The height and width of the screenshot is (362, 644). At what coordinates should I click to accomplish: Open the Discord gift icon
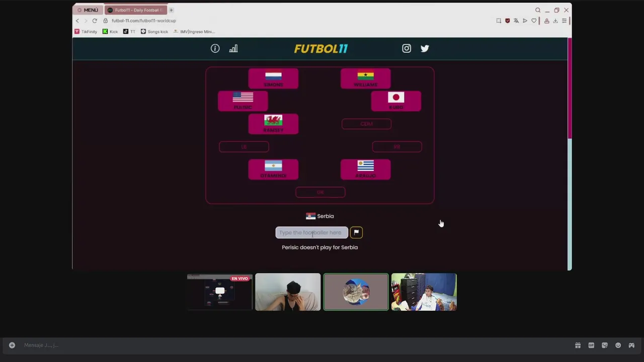[578, 345]
